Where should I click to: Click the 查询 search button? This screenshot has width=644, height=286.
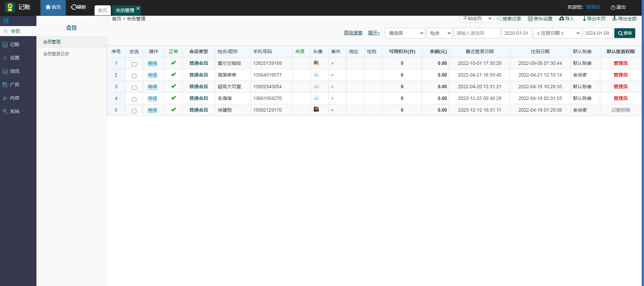[x=625, y=33]
